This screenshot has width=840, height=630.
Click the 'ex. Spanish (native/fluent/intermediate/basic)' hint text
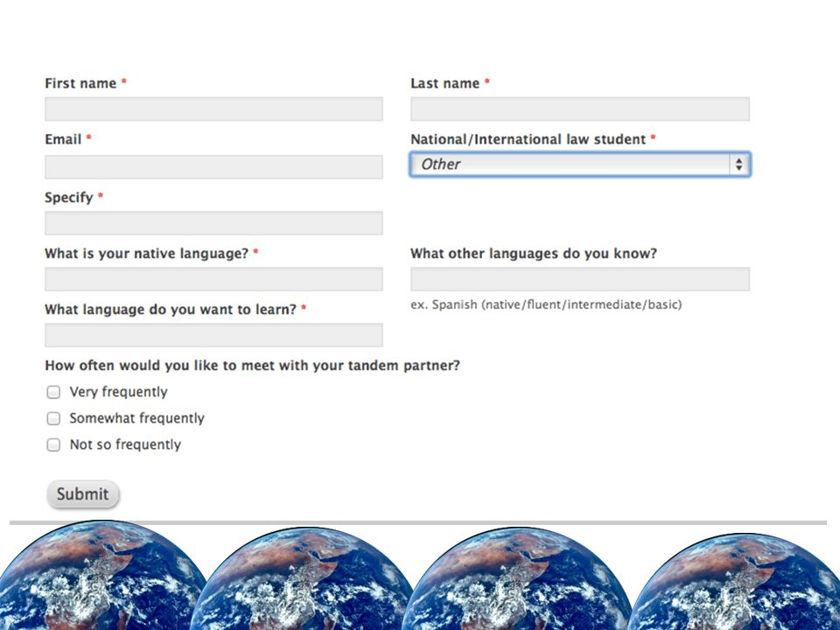(x=546, y=304)
